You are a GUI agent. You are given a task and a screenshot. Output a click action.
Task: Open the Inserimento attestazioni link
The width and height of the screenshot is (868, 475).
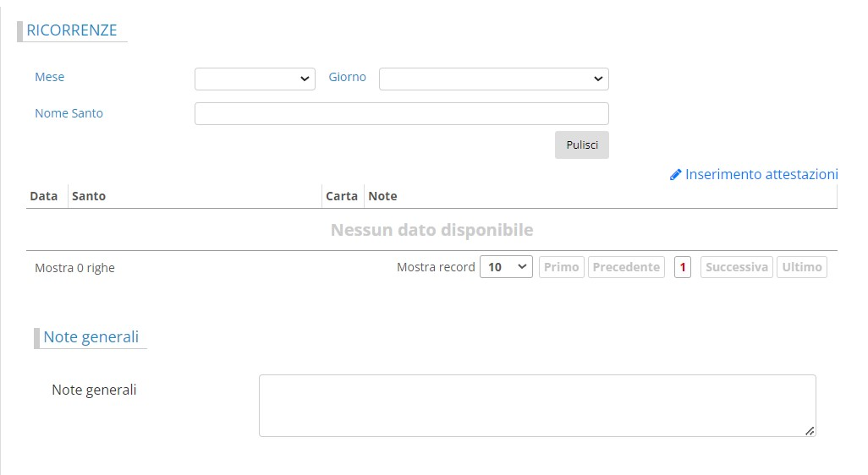[761, 174]
